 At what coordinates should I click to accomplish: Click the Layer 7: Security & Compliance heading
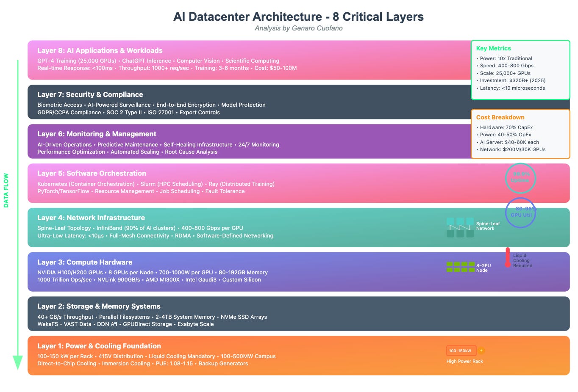tap(90, 94)
